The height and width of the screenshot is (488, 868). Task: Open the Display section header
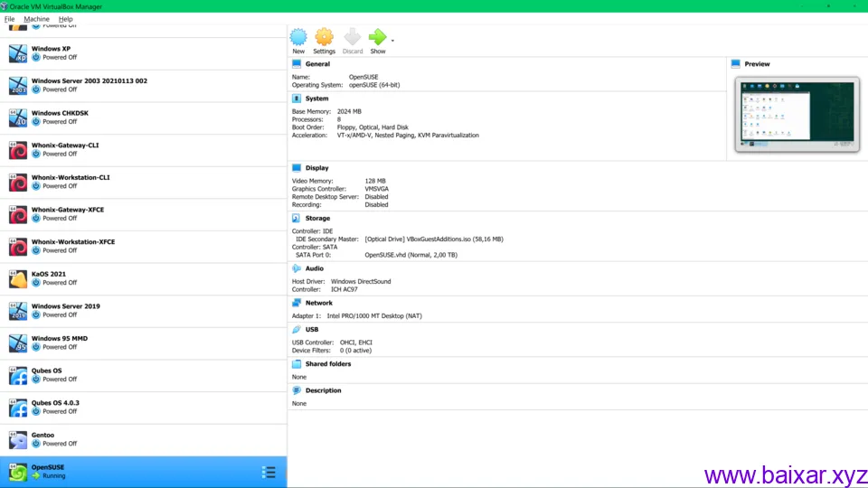point(316,168)
